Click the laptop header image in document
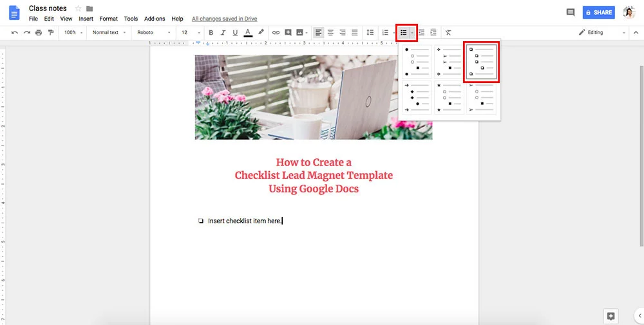 pos(314,97)
